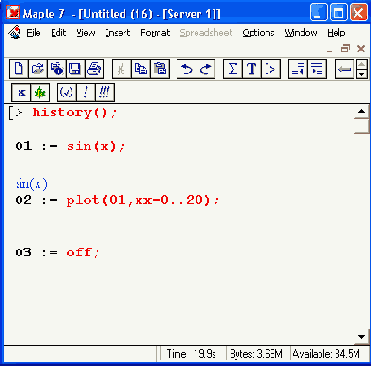The height and width of the screenshot is (366, 371).
Task: Redo with the right curved arrow icon
Action: point(205,69)
